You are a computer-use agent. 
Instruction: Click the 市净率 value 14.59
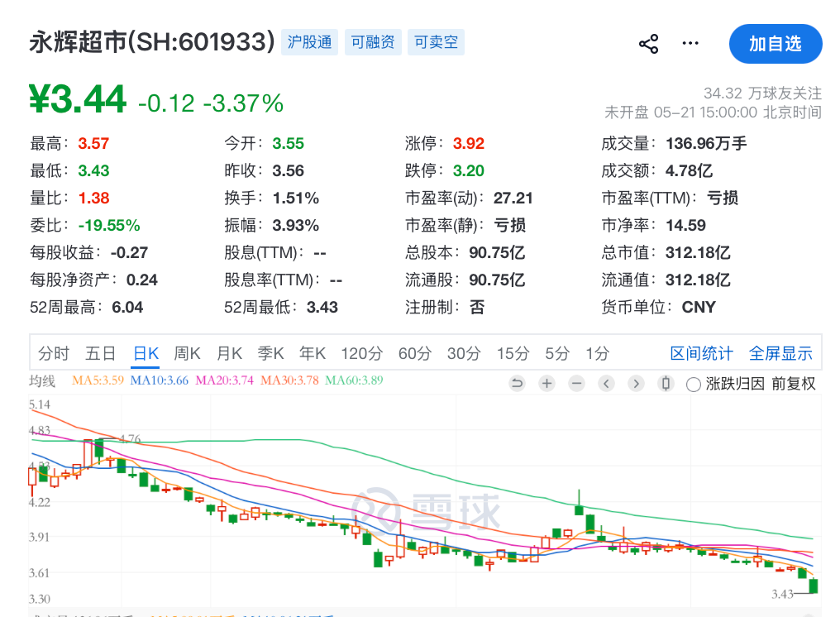[685, 226]
